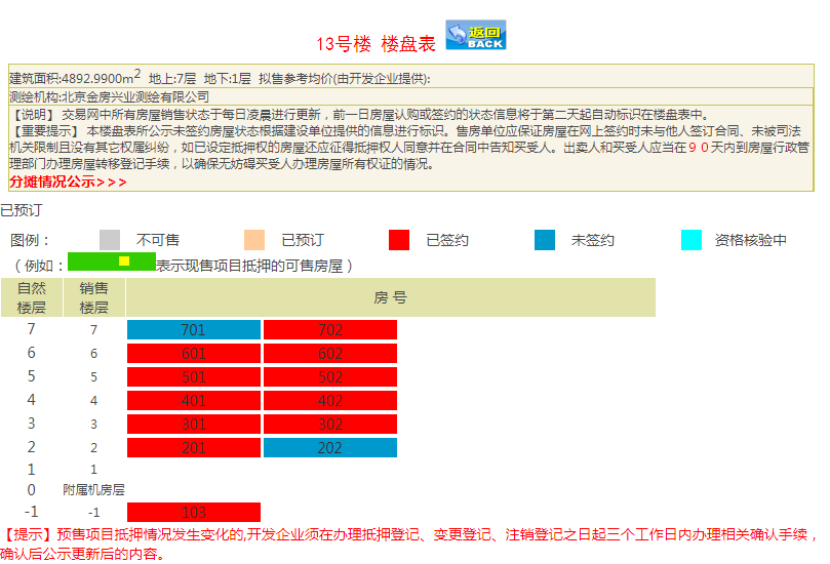The width and height of the screenshot is (830, 564).
Task: Click the gray 不可售 legend swatch
Action: point(110,240)
